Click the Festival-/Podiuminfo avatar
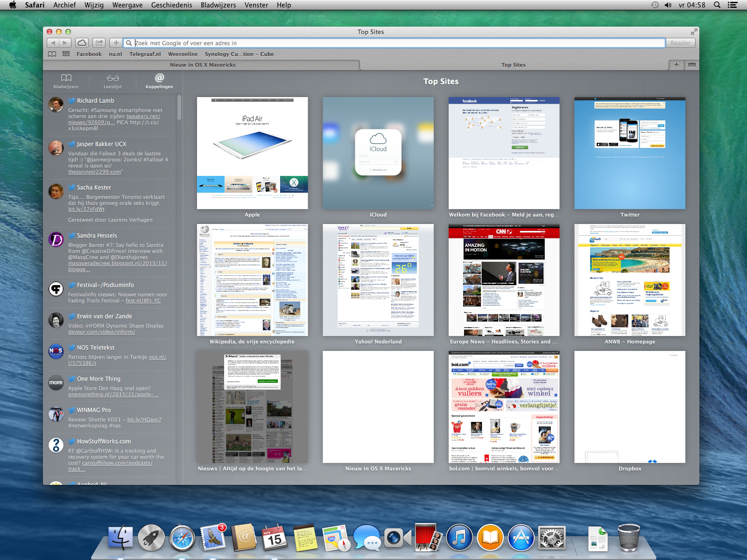The image size is (747, 560). click(x=56, y=289)
